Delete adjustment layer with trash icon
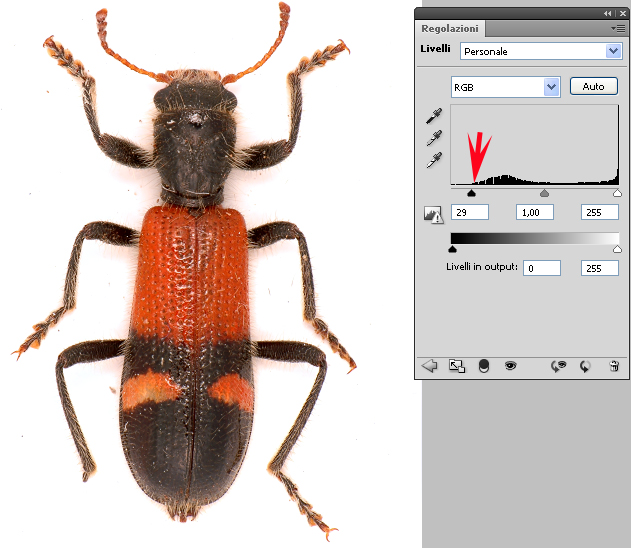This screenshot has width=631, height=548. coord(614,366)
